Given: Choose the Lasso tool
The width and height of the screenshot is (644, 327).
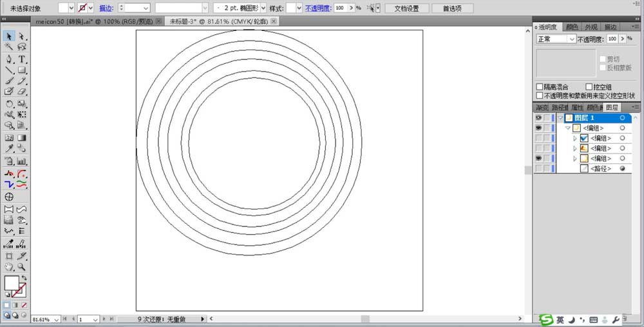Looking at the screenshot, I should (21, 47).
